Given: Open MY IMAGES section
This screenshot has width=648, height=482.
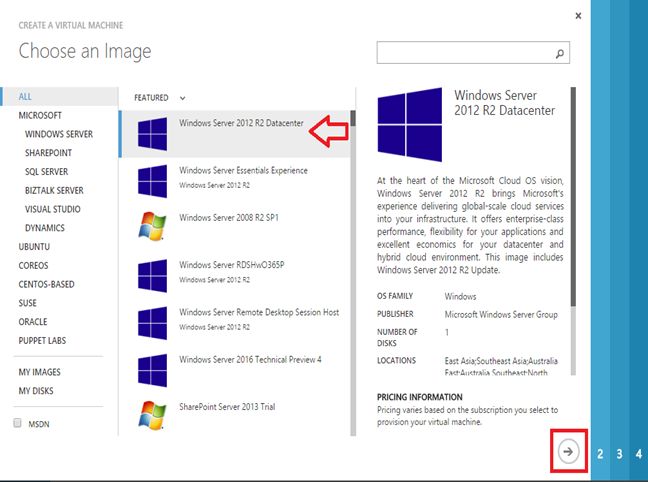Looking at the screenshot, I should tap(39, 372).
